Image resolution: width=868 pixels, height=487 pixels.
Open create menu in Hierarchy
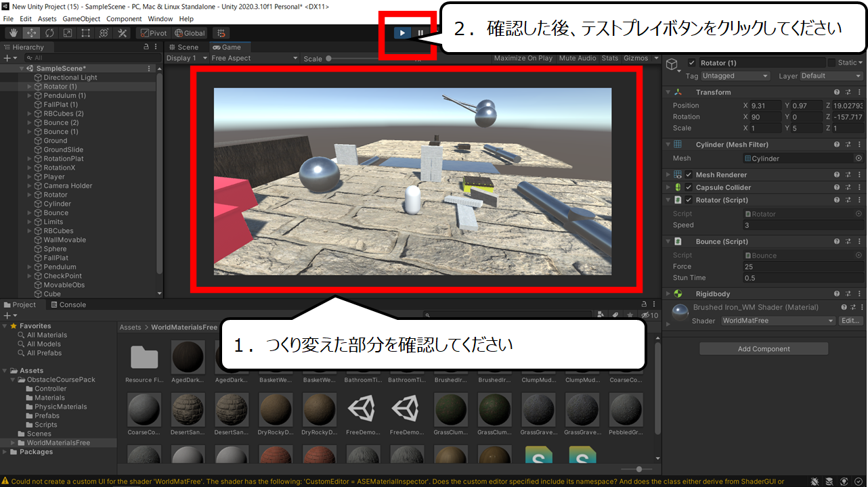(x=9, y=58)
